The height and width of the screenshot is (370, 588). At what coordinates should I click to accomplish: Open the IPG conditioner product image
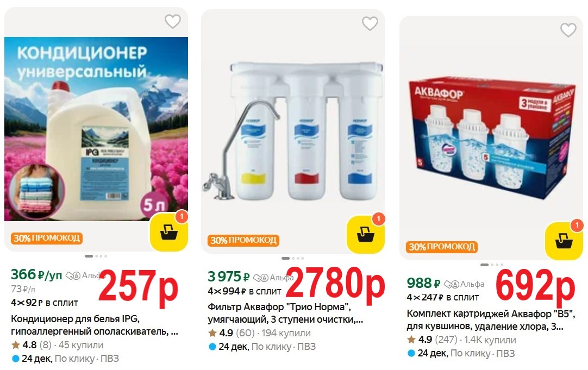[96, 129]
